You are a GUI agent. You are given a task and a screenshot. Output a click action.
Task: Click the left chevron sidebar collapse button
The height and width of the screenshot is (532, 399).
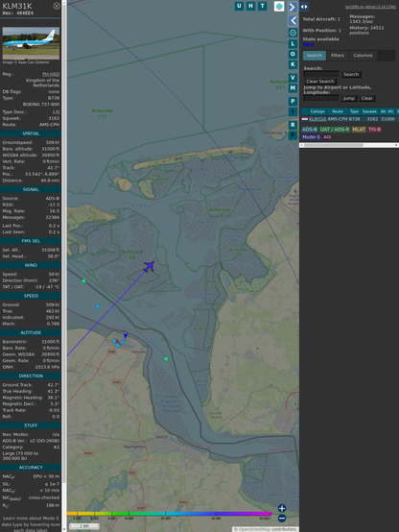click(293, 20)
